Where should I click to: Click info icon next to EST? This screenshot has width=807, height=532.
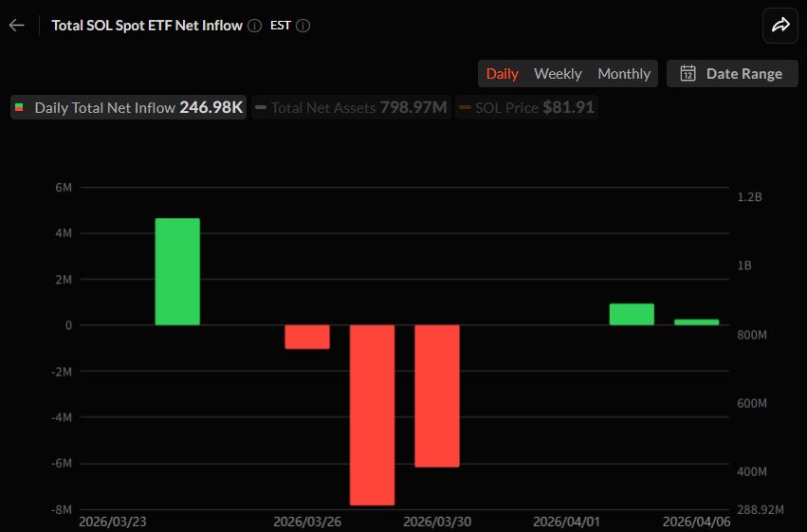click(x=303, y=26)
